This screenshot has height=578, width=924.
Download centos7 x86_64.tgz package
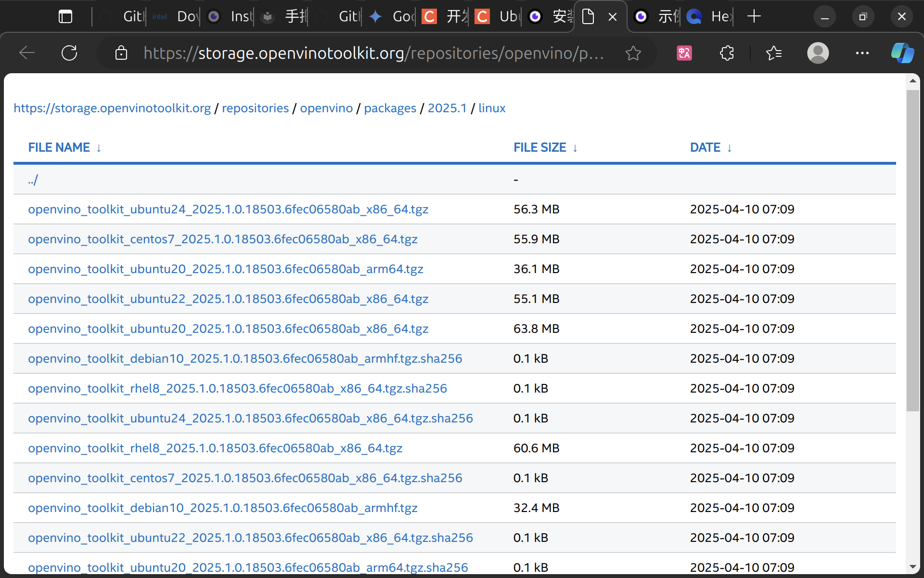tap(223, 239)
